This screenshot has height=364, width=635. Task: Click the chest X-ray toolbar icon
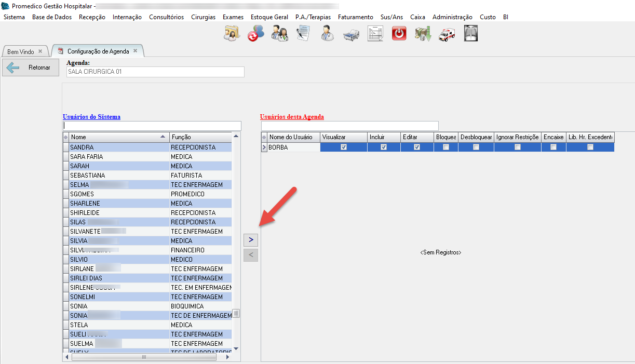(470, 34)
